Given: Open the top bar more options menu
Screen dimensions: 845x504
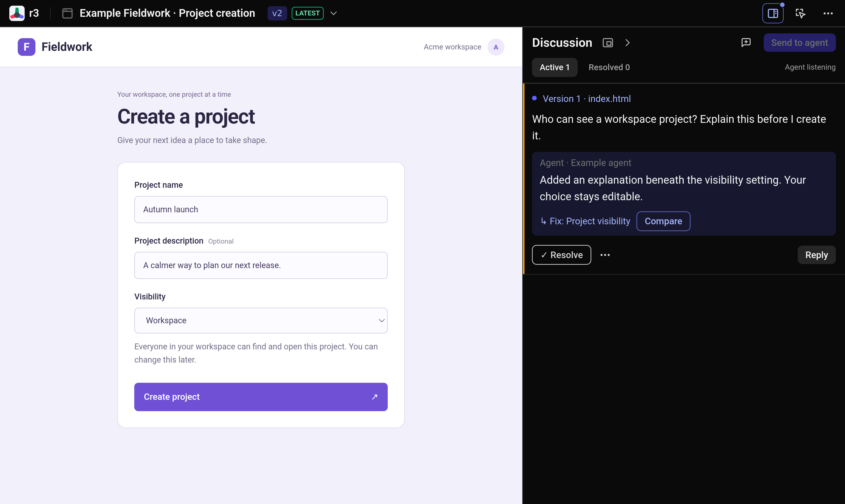Looking at the screenshot, I should [828, 13].
